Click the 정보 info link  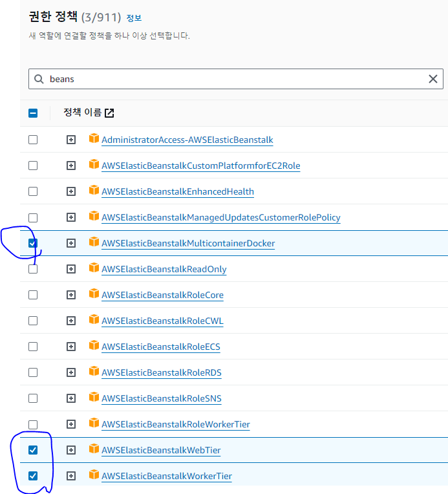point(134,18)
